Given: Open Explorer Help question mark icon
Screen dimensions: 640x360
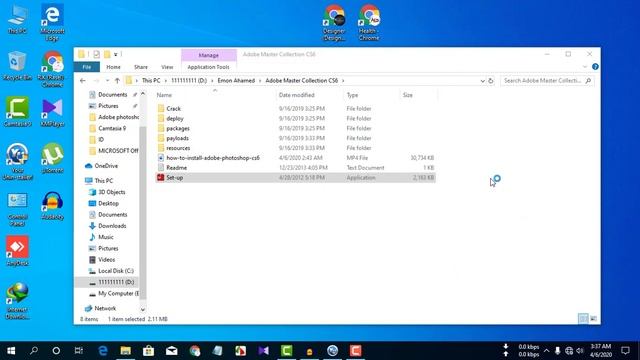Looking at the screenshot, I should pyautogui.click(x=595, y=67).
